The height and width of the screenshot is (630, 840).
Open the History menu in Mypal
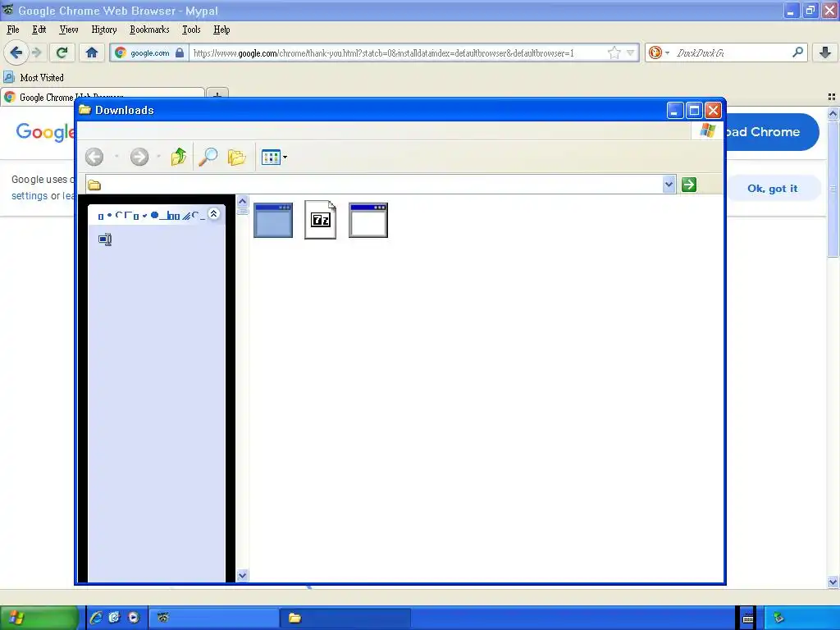[104, 30]
